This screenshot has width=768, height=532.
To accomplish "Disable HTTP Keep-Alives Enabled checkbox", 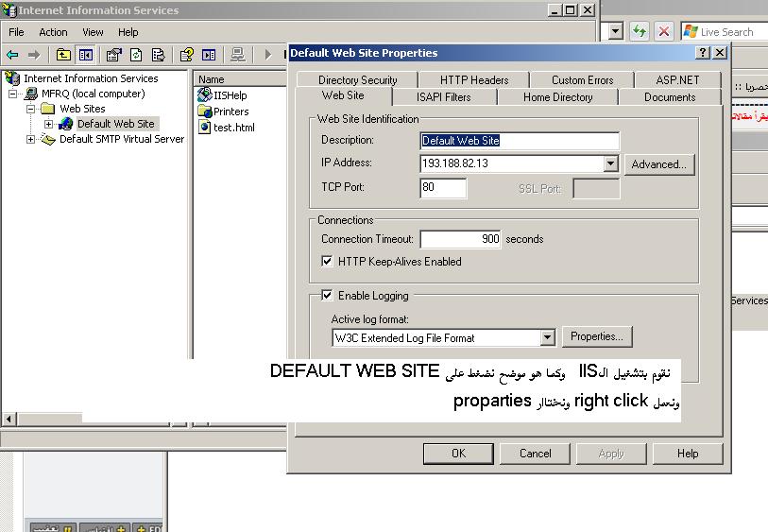I will (x=328, y=262).
